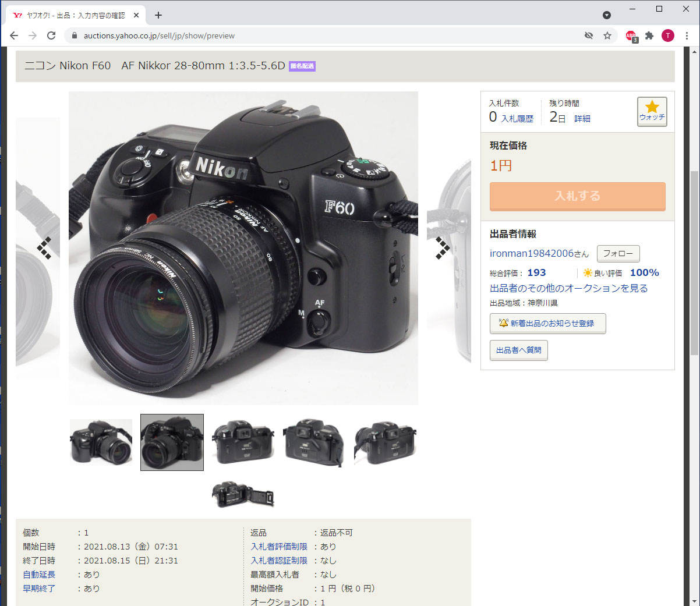Show next image with right arrow
This screenshot has width=700, height=606.
[443, 248]
